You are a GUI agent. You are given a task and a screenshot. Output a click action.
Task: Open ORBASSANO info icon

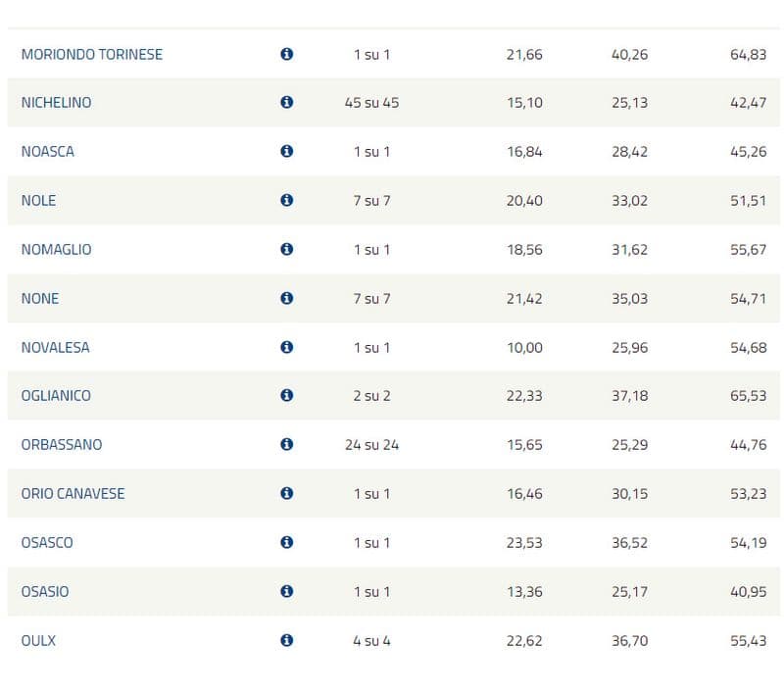286,444
